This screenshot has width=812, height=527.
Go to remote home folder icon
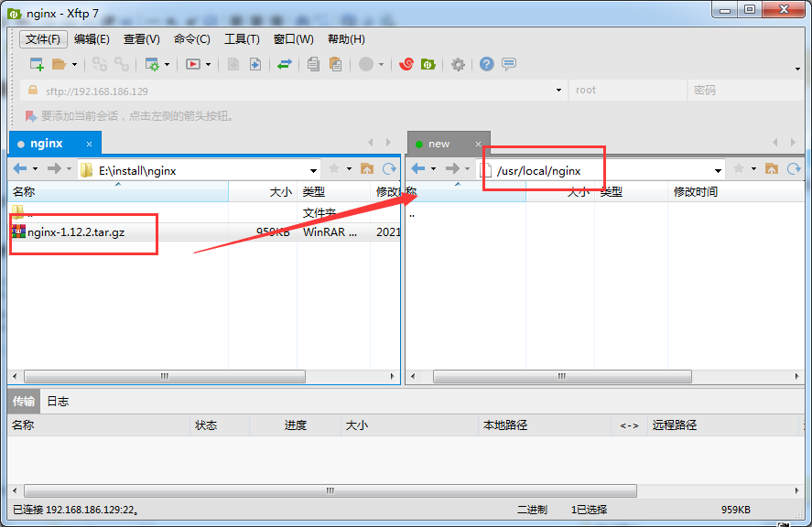tap(772, 168)
